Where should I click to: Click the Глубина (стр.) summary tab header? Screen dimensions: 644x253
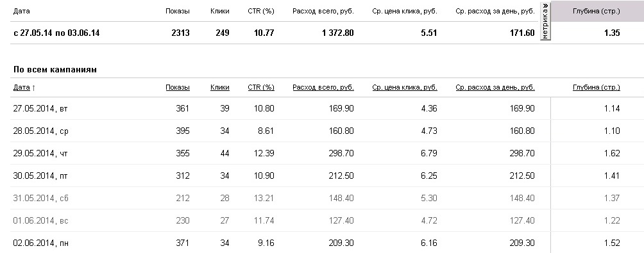pyautogui.click(x=597, y=11)
